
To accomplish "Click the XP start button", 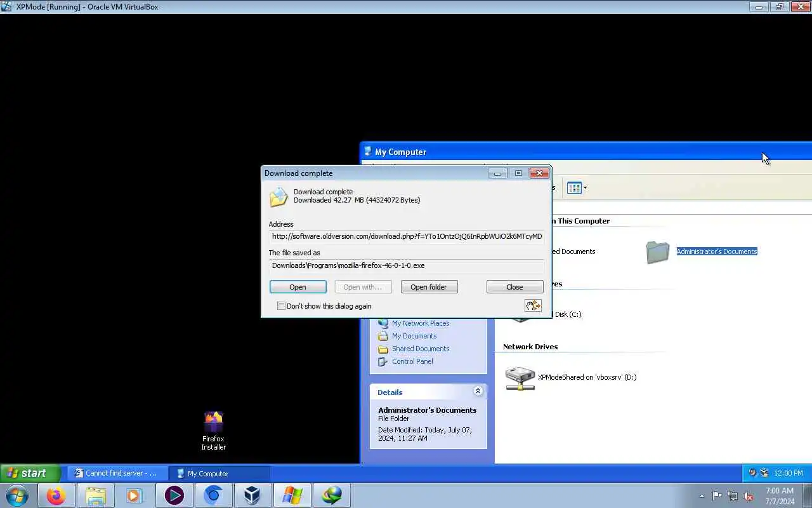I will click(30, 473).
